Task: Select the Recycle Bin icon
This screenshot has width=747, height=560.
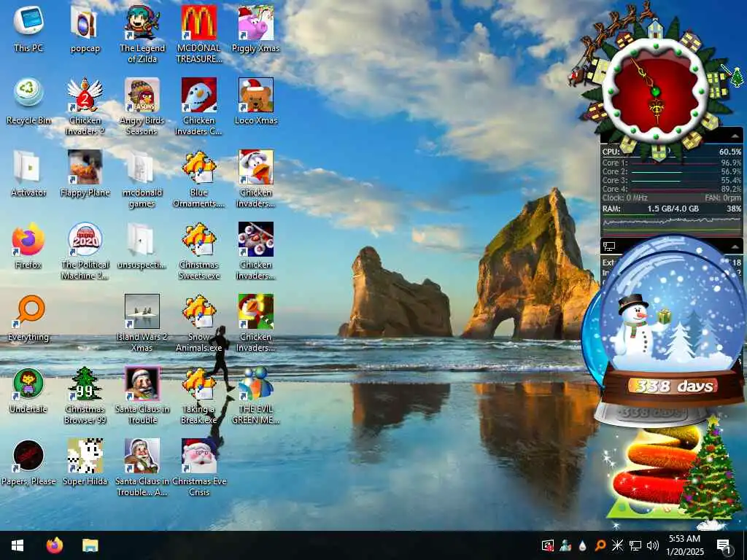Action: click(x=28, y=101)
